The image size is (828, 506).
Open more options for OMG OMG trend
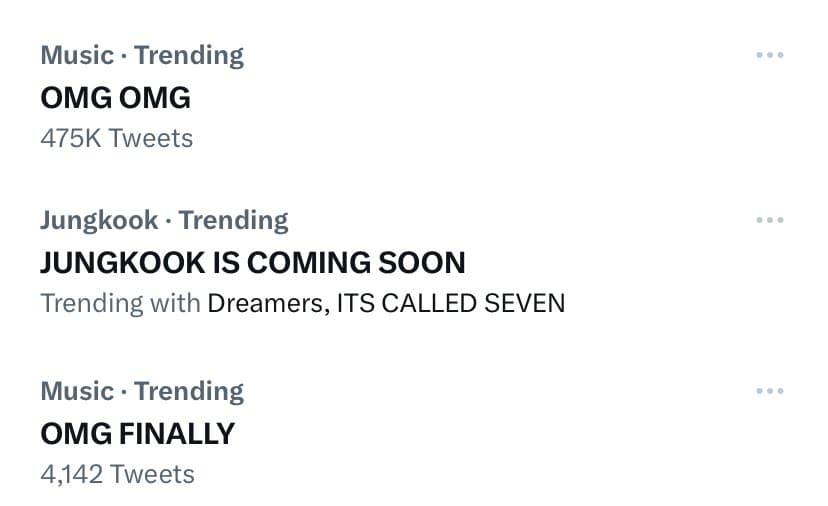coord(769,55)
